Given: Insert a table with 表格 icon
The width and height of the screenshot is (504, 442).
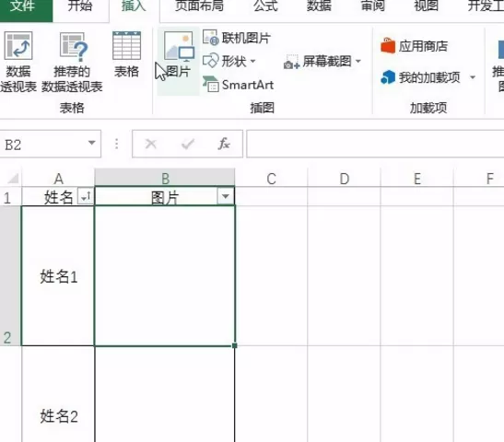Looking at the screenshot, I should [x=126, y=54].
